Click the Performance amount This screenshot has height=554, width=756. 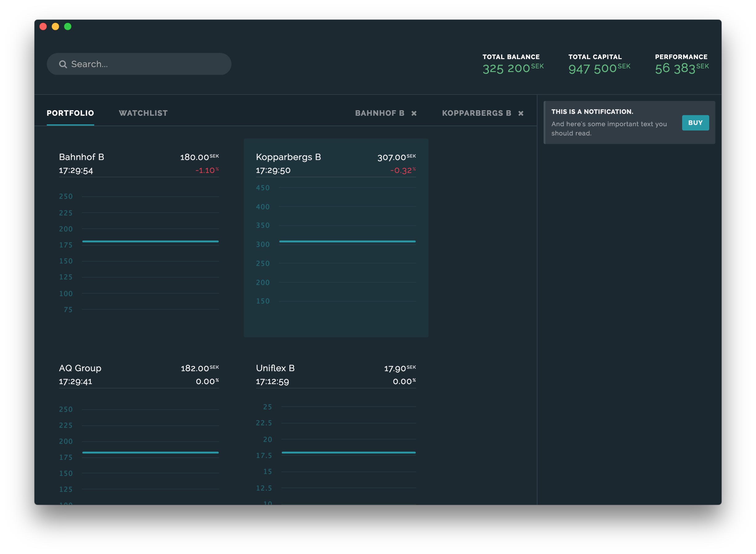675,68
